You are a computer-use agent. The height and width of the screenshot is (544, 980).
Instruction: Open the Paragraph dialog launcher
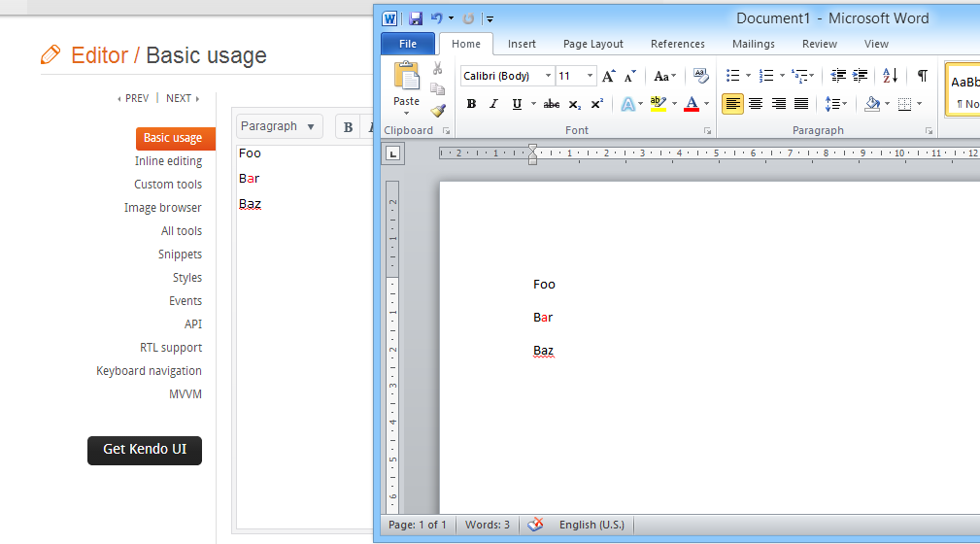(929, 131)
